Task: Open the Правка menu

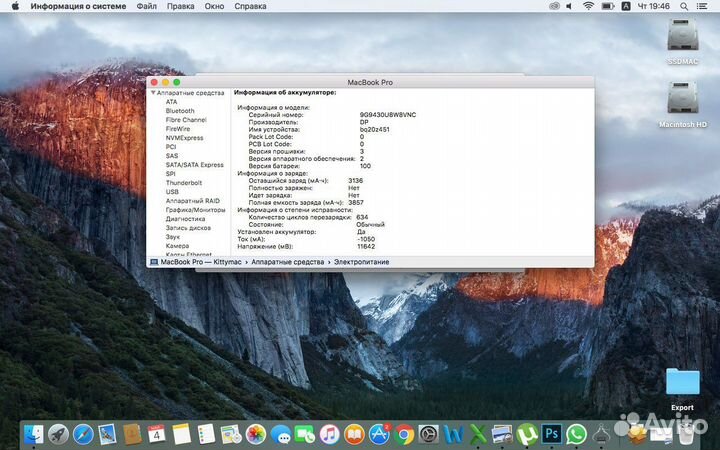Action: pos(180,6)
